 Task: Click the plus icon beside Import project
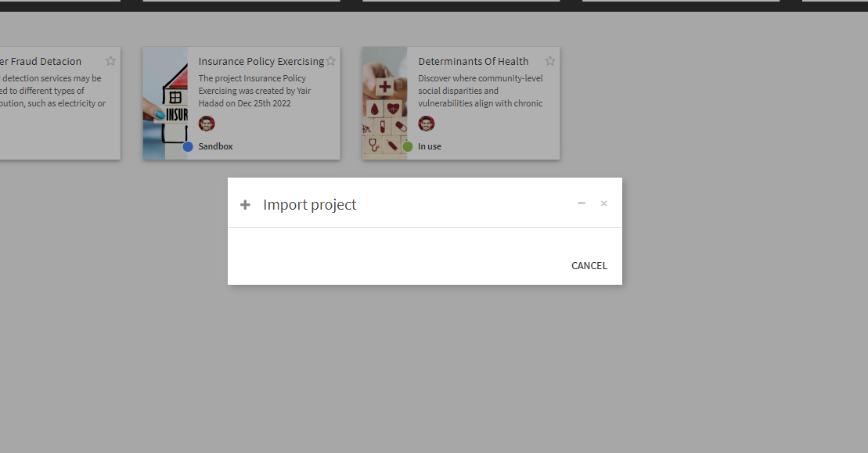tap(245, 205)
